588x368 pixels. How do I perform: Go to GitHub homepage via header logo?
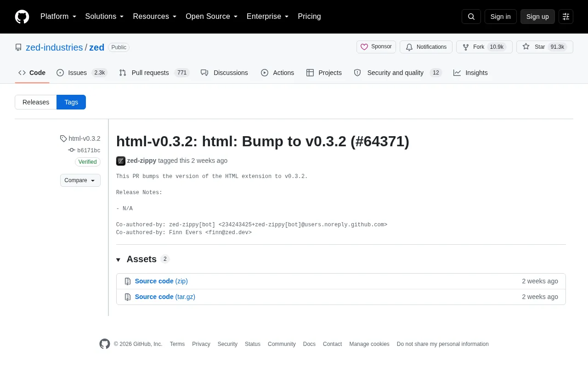coord(22,17)
